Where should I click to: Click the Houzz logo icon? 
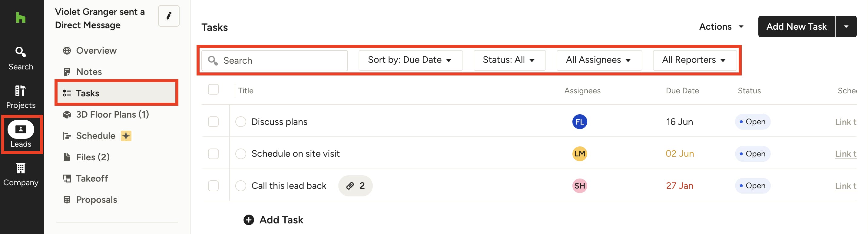click(x=21, y=18)
